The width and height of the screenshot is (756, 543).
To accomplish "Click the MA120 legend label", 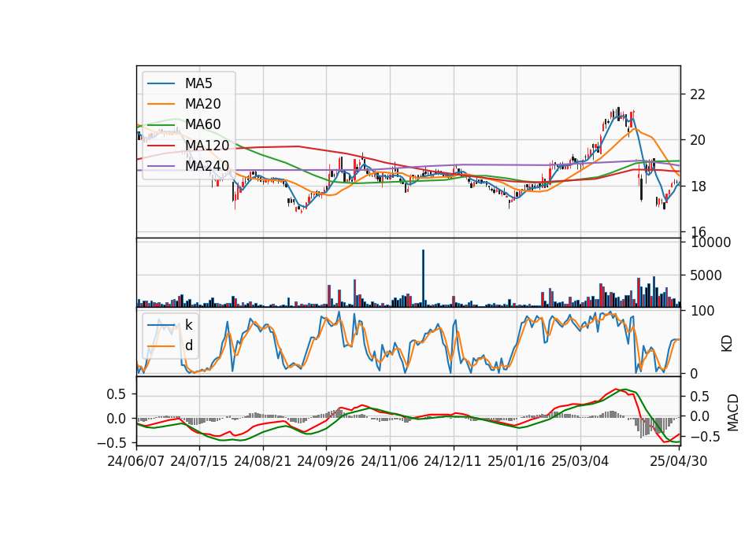I will 207,145.
